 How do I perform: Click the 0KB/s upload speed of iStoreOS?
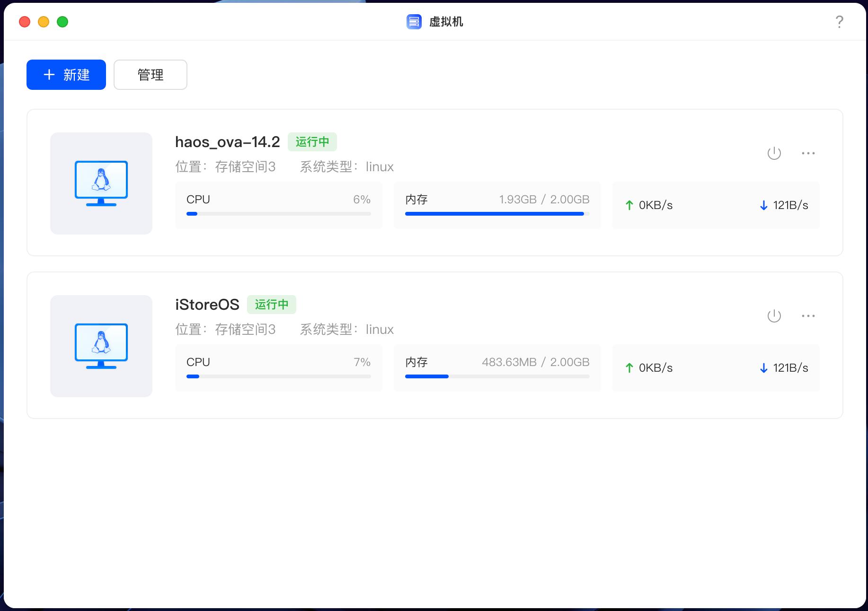[655, 368]
